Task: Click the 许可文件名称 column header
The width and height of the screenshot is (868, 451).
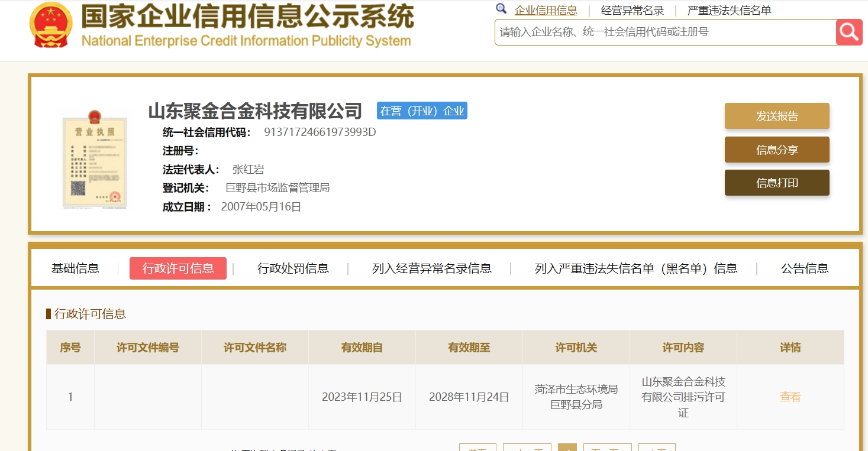Action: pos(255,348)
